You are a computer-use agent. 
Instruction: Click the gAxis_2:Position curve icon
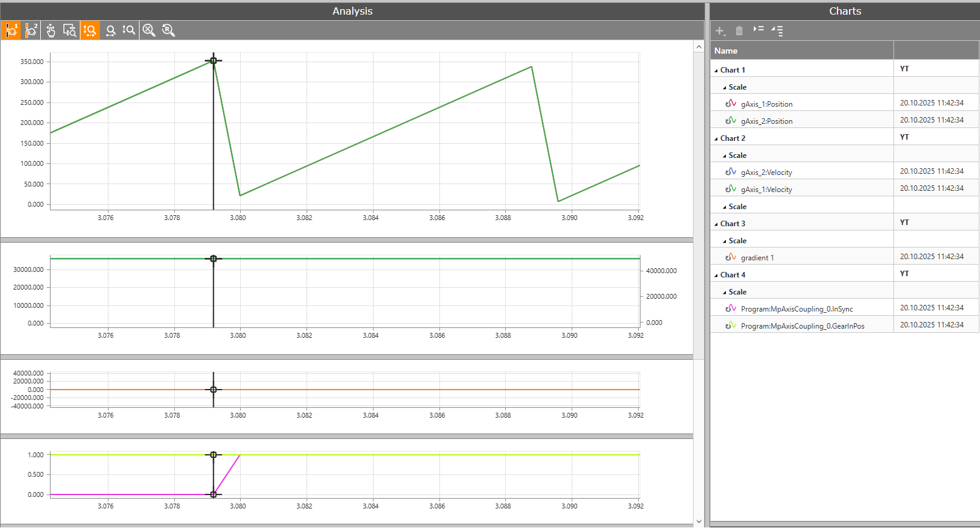(731, 120)
